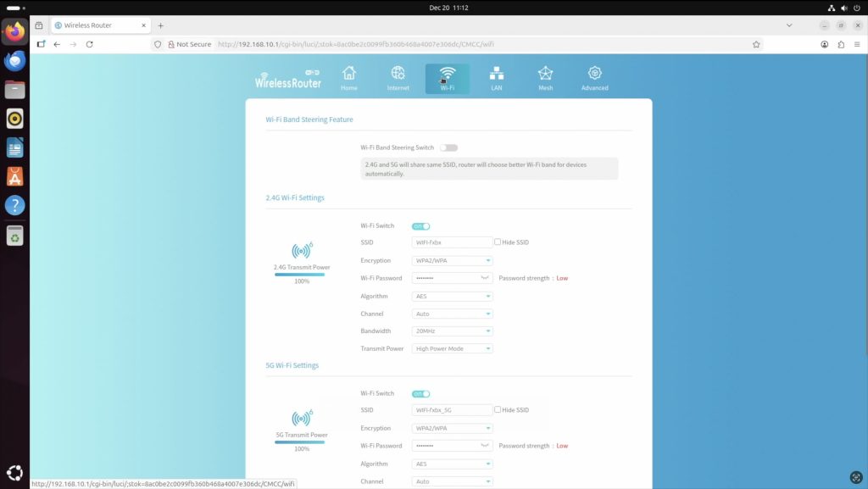
Task: Reveal the 5G Wi-Fi password eye icon
Action: [485, 446]
